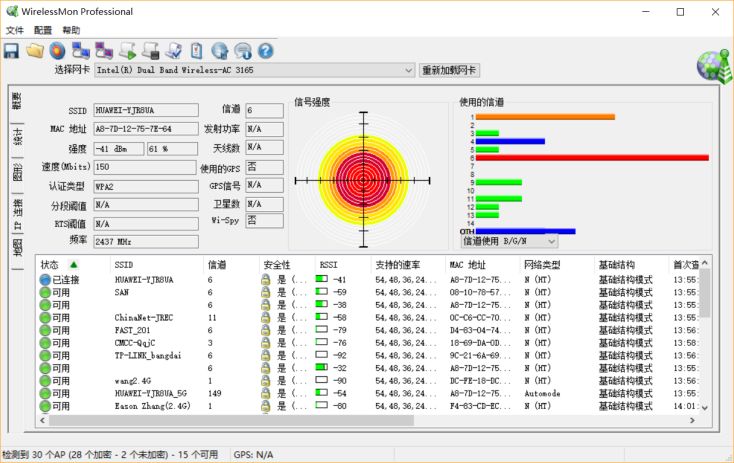The width and height of the screenshot is (734, 463).
Task: Click the orange target toolbar icon
Action: 57,51
